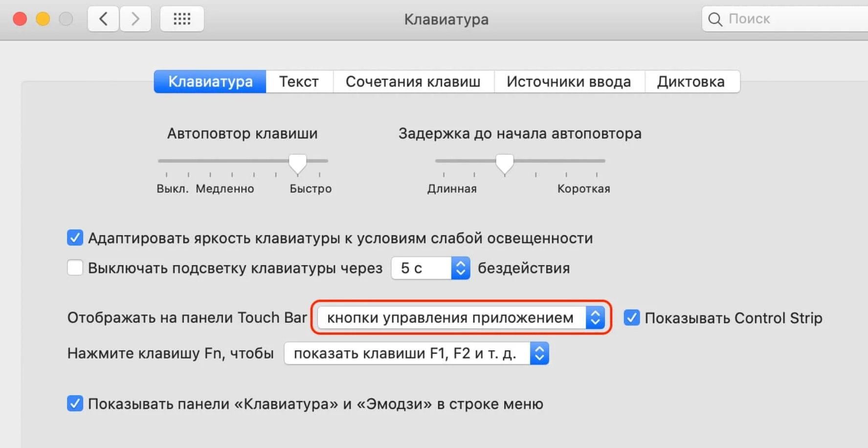Open the 5 с inactivity time dropdown
Screen dimensions: 868x448
(x=430, y=268)
